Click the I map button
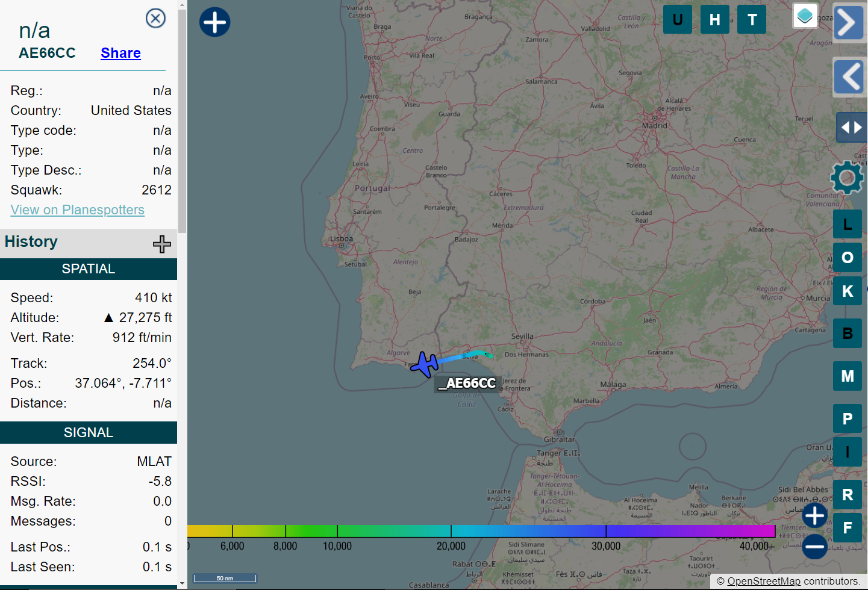The height and width of the screenshot is (590, 868). (848, 452)
